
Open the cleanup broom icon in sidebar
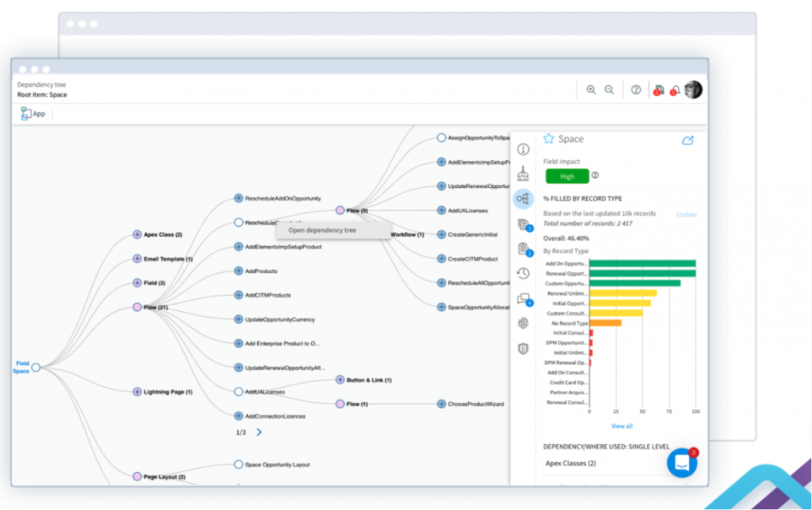[x=523, y=174]
